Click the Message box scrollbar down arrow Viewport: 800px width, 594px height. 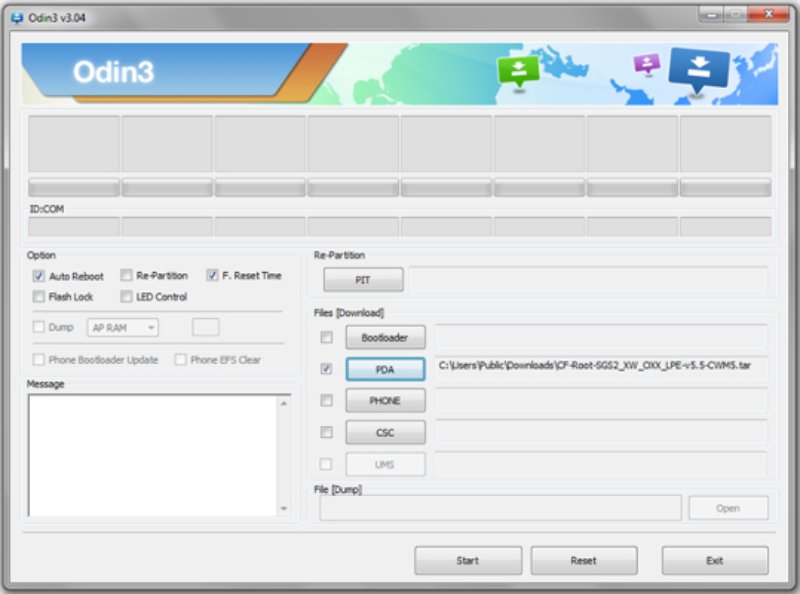click(x=283, y=509)
